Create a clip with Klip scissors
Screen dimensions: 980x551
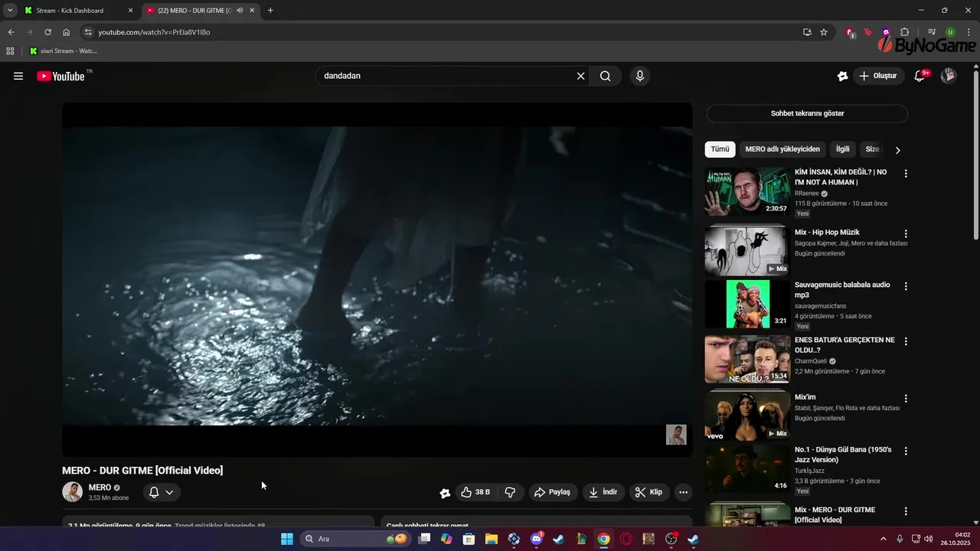click(x=649, y=492)
